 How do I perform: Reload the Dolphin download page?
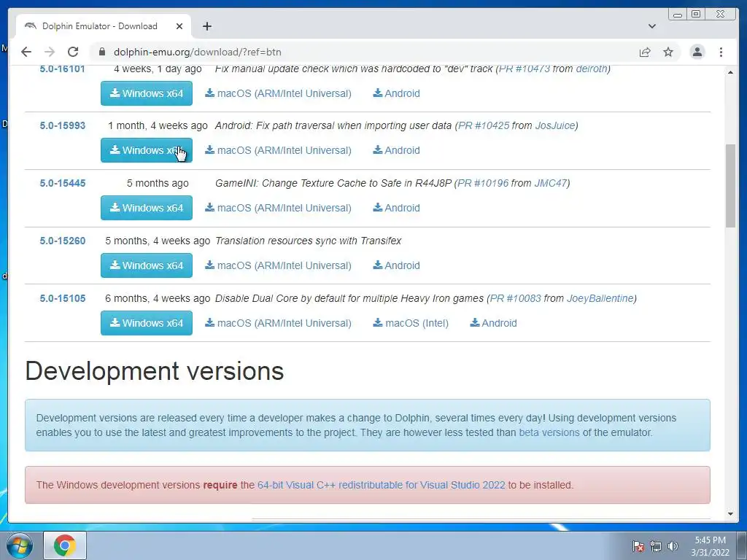73,52
